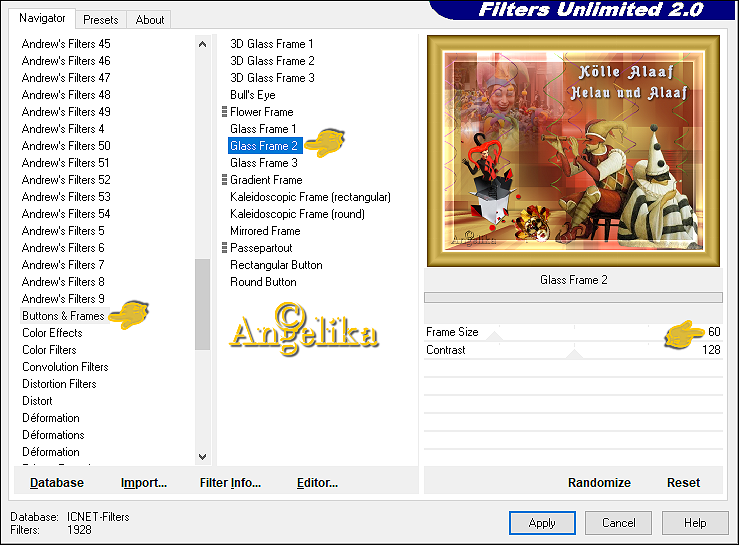Select Andrew's Filters 5
This screenshot has width=739, height=545.
pos(63,231)
